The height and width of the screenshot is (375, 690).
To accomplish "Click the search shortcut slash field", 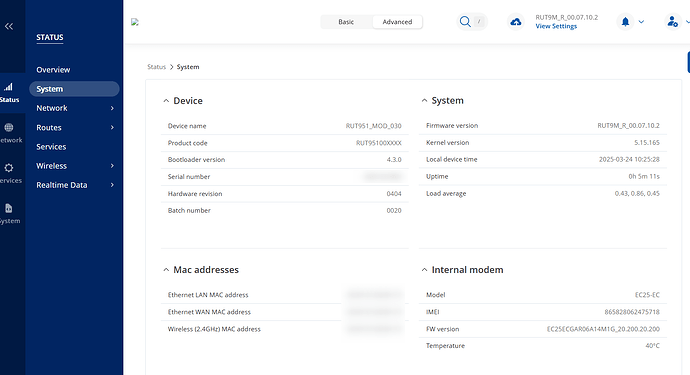I will 479,22.
